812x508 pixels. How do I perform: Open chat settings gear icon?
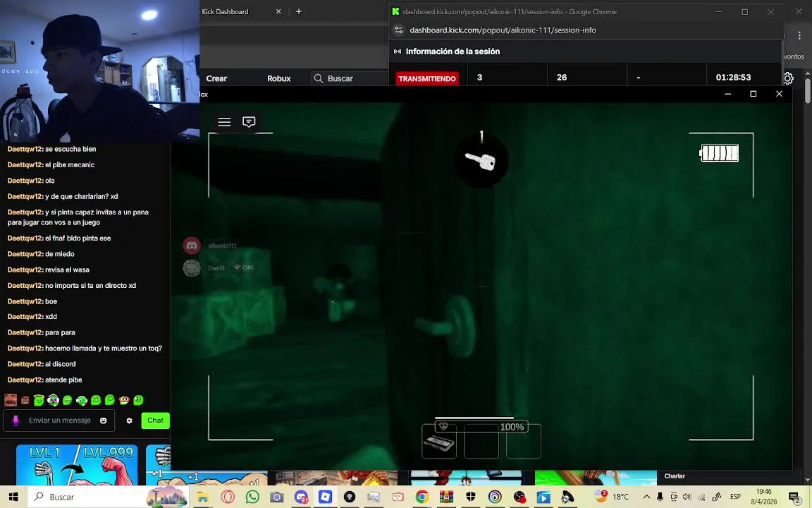point(130,421)
